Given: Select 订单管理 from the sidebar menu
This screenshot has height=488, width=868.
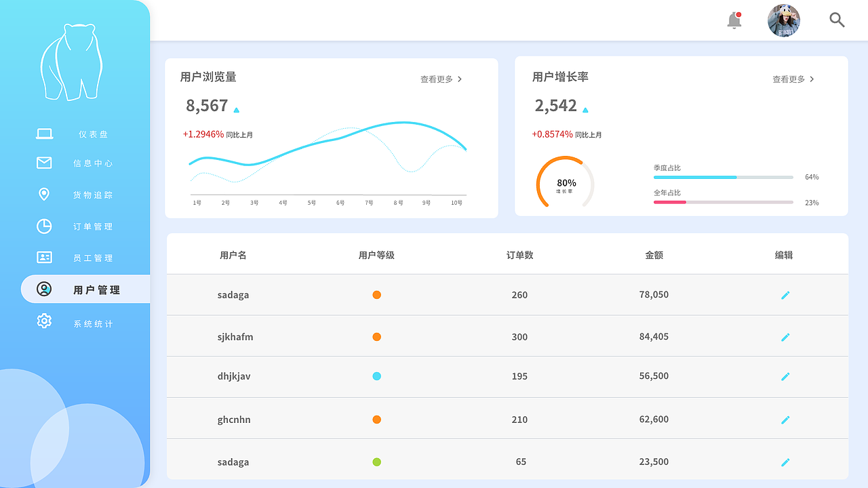Looking at the screenshot, I should 95,226.
